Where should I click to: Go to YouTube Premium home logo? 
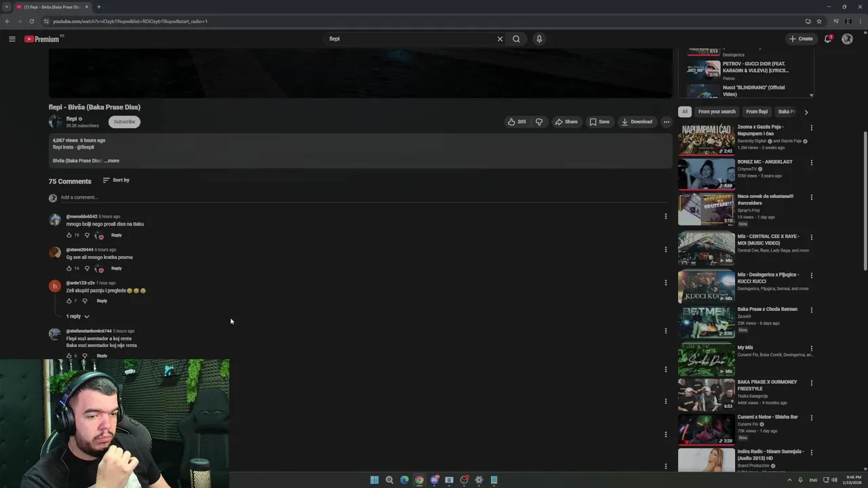point(43,39)
